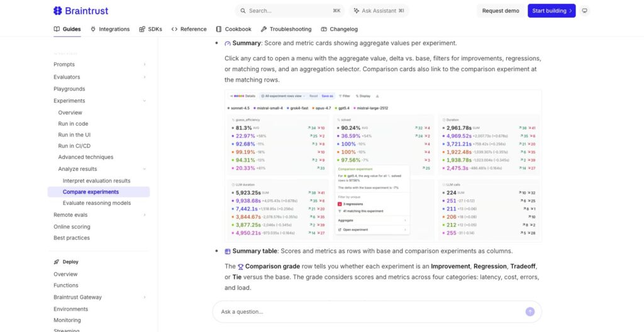Switch to the Changelog tab
This screenshot has width=644, height=332.
click(x=339, y=29)
